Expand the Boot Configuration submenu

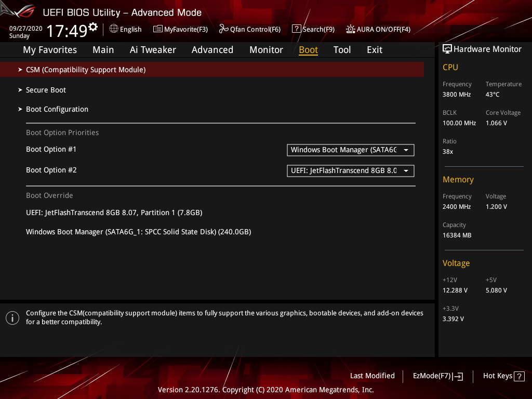click(54, 109)
